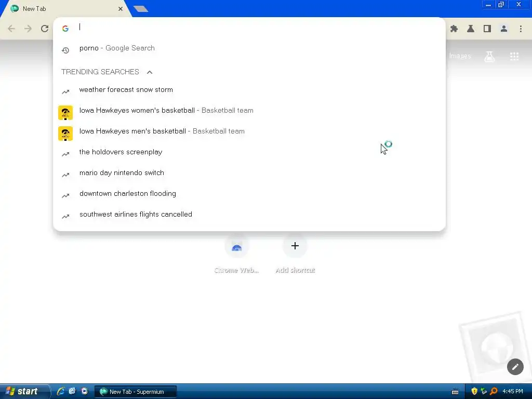
Task: Open the Extensions puzzle icon
Action: [x=454, y=29]
